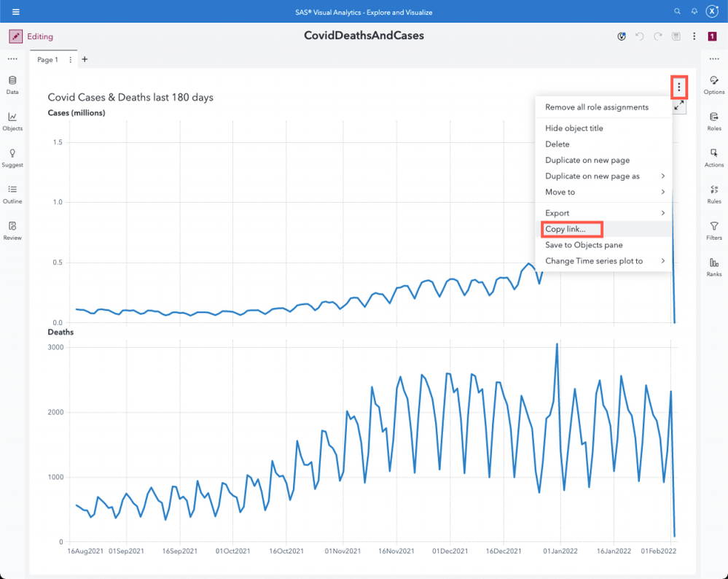Open the Filters pane
Viewport: 728px width, 579px height.
[714, 230]
